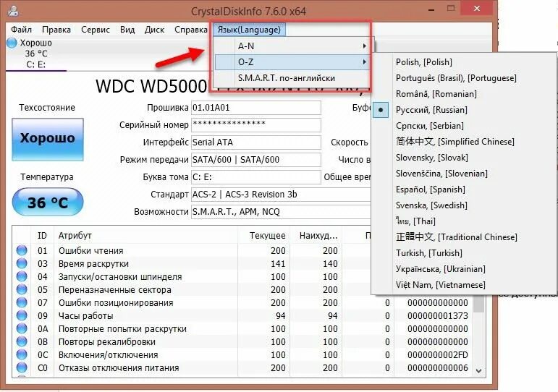
Task: Close the CrystalDiskInfo window
Action: tap(477, 9)
